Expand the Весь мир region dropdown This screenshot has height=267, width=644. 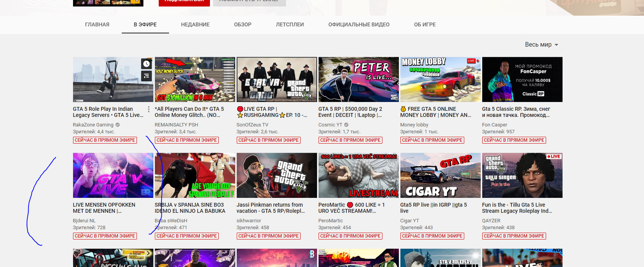pyautogui.click(x=541, y=45)
